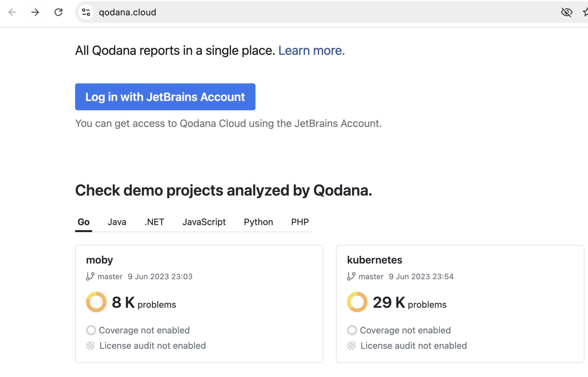
Task: Click the browser forward arrow
Action: coord(35,12)
